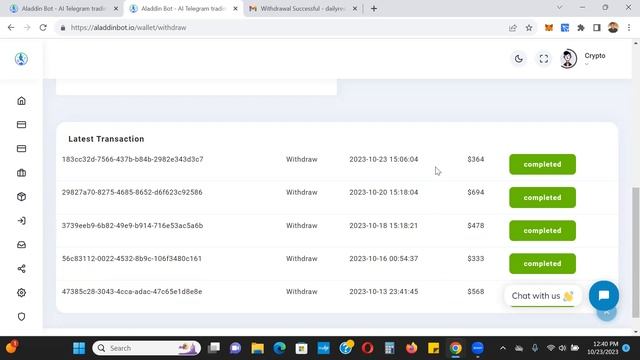
Task: Open Sticky Notes from taskbar
Action: click(433, 348)
